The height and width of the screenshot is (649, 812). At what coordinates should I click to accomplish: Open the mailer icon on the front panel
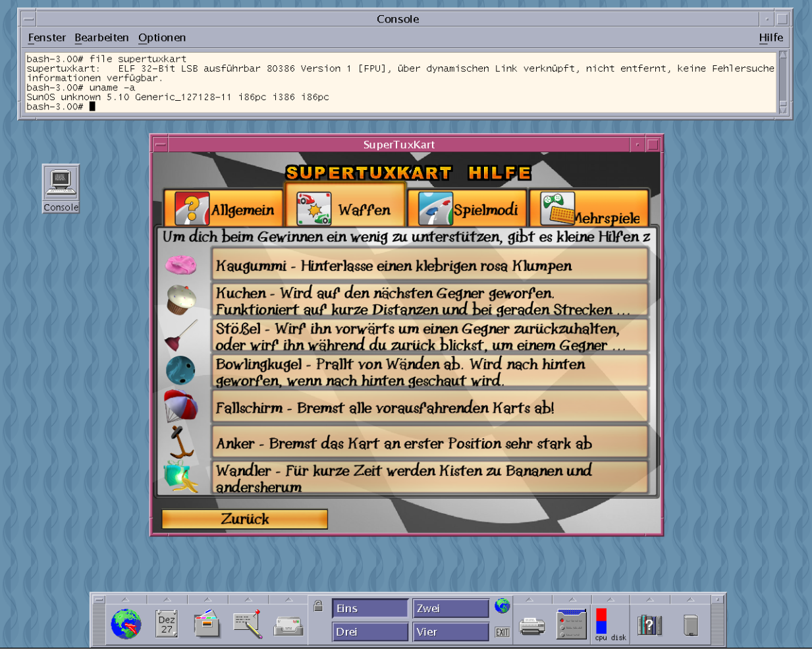click(x=288, y=625)
